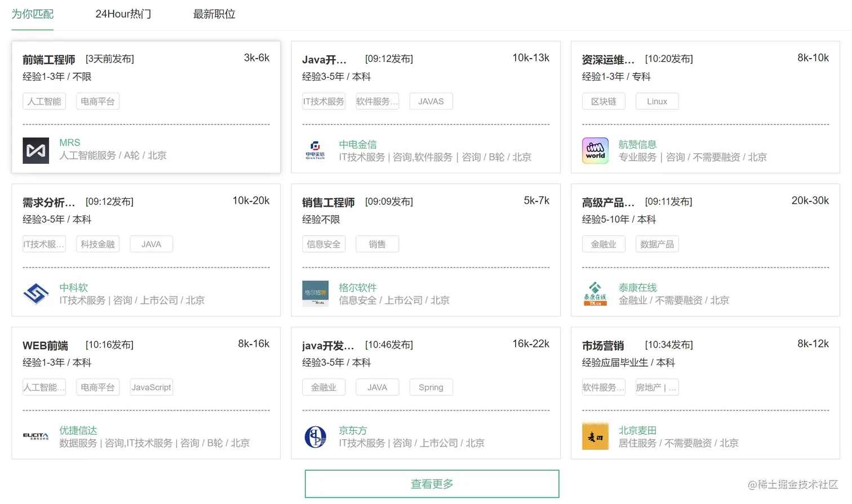Click the 前端工程师 job title
The height and width of the screenshot is (504, 852).
[48, 59]
